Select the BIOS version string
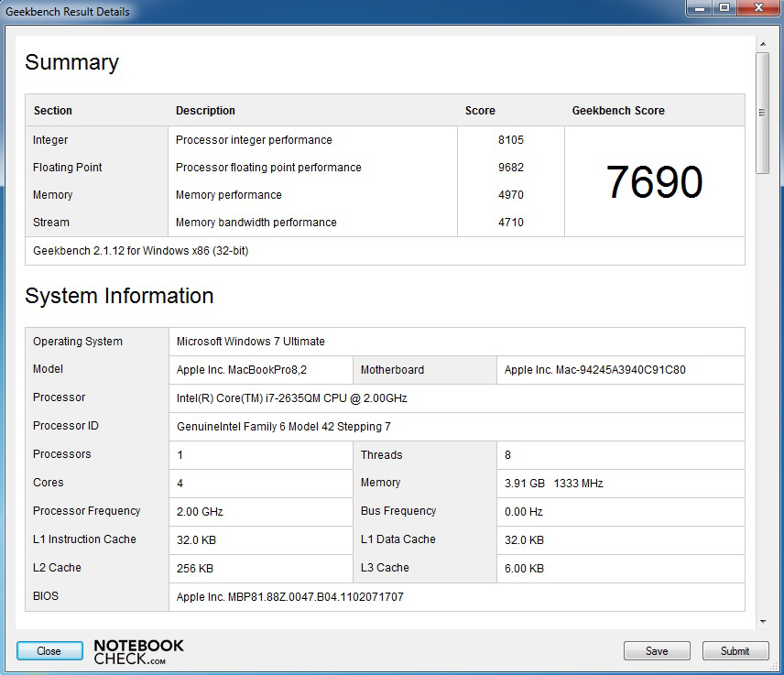Image resolution: width=784 pixels, height=675 pixels. (x=289, y=597)
